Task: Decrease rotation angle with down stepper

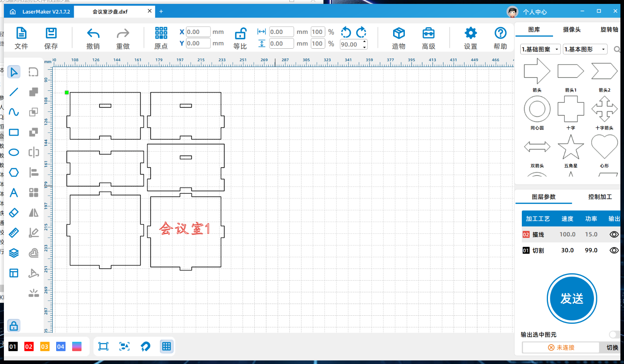Action: click(365, 47)
